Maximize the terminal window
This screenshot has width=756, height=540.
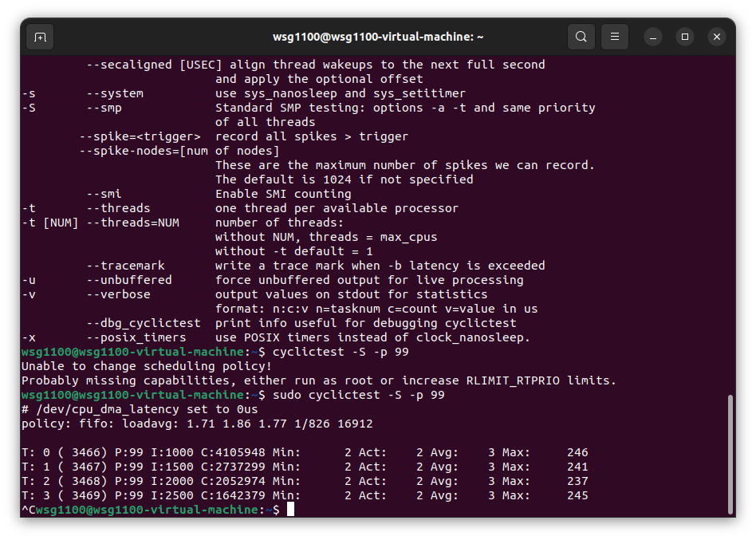pos(685,37)
